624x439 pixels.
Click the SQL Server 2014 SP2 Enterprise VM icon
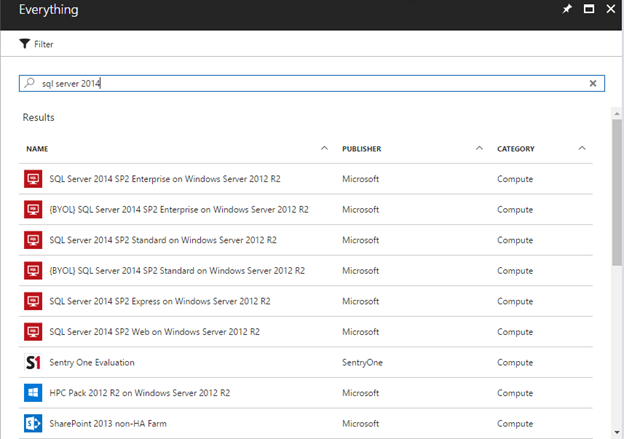click(x=32, y=179)
